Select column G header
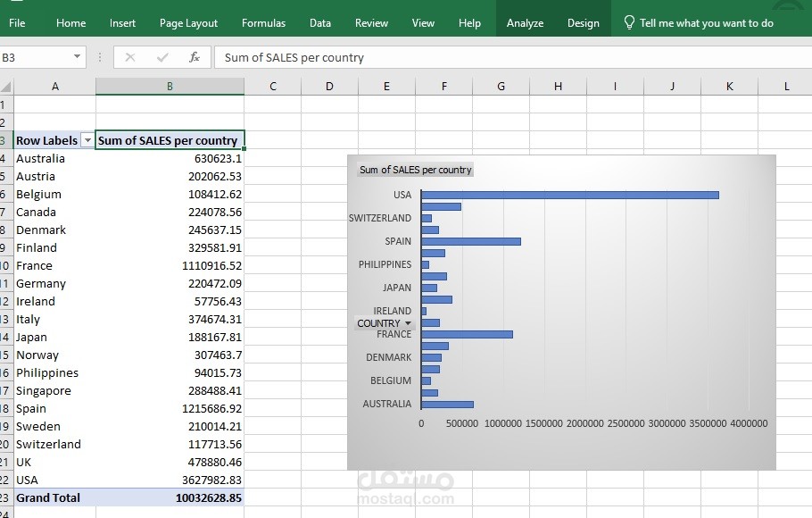Screen dimensions: 812x518 coord(501,86)
